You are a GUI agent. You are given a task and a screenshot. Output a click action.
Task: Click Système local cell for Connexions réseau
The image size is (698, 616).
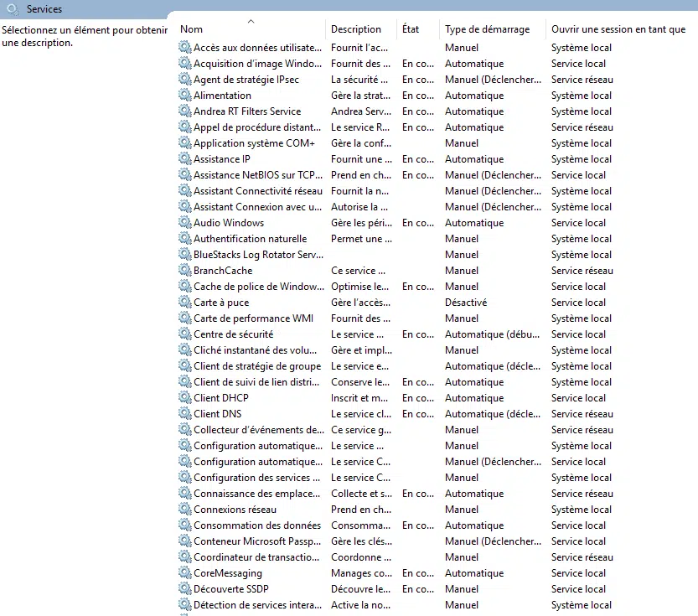coord(581,510)
